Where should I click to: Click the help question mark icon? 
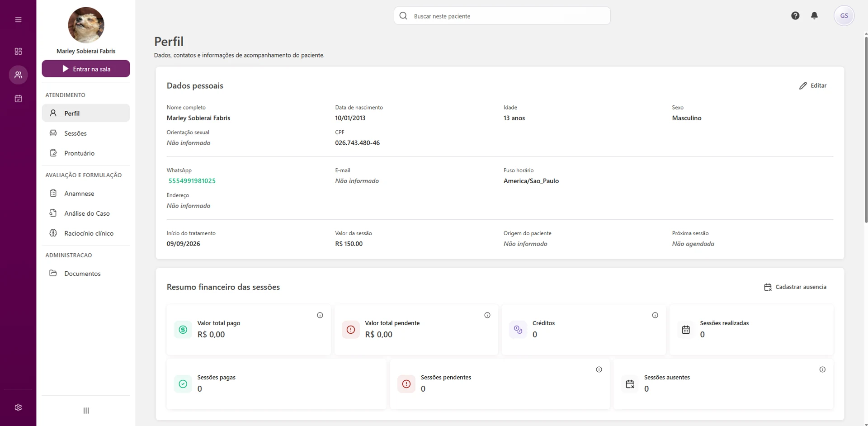pyautogui.click(x=795, y=16)
